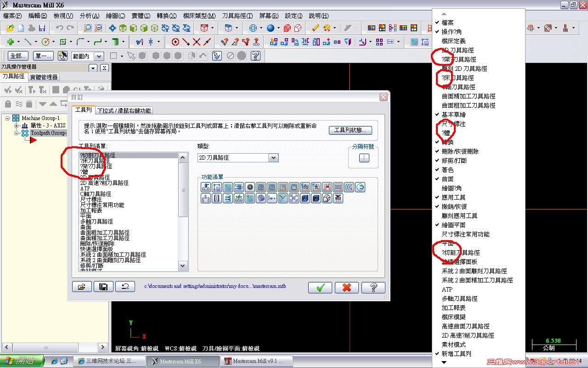Viewport: 588px width, 368px height.
Task: Click the Windows 開始 start button
Action: click(22, 361)
